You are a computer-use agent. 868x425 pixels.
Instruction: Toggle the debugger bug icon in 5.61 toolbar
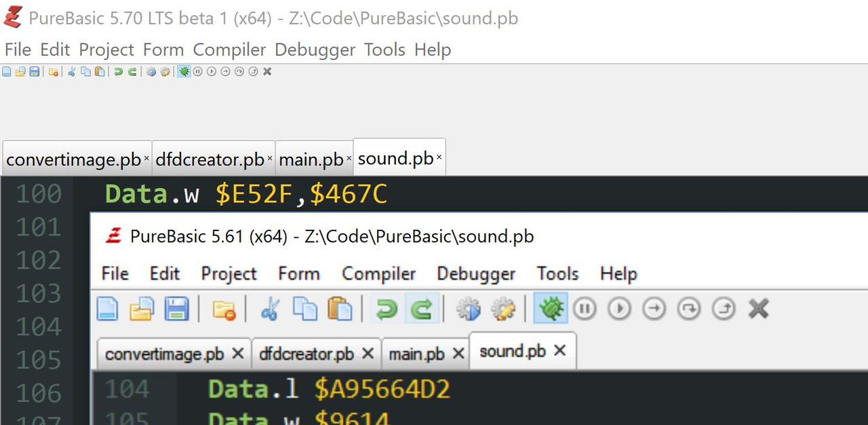pyautogui.click(x=551, y=309)
